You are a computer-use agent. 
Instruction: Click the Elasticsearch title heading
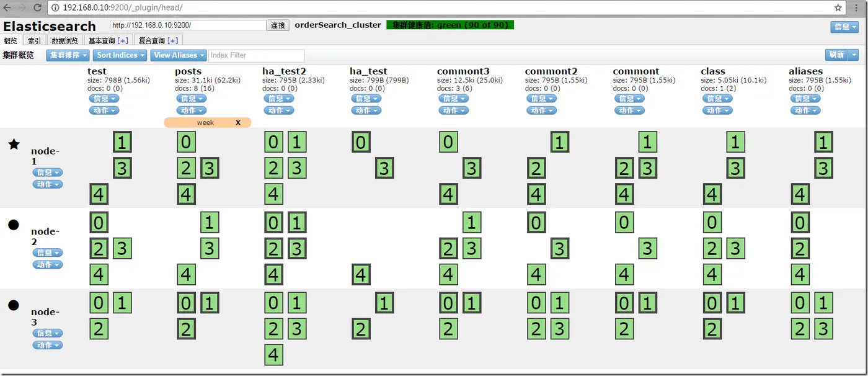tap(50, 26)
